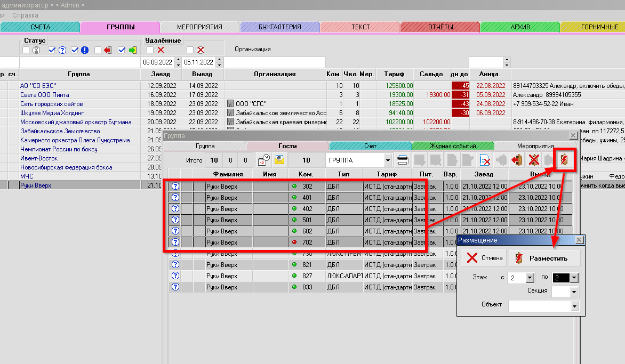
Task: Uncheck the question mark status checkbox
Action: pyautogui.click(x=52, y=50)
